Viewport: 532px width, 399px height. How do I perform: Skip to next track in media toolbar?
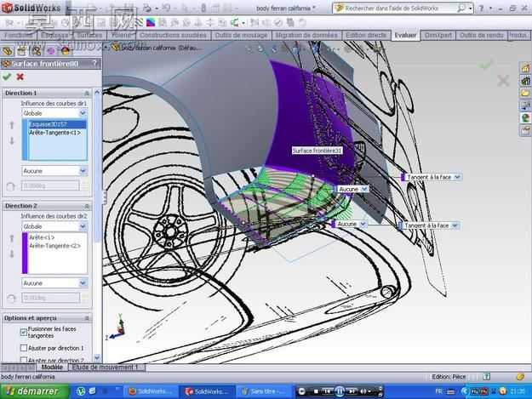352,391
